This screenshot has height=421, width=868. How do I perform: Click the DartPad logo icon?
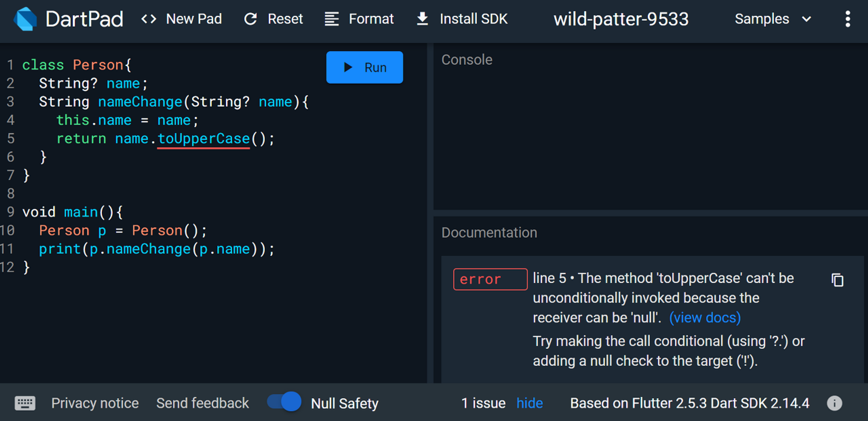coord(25,19)
